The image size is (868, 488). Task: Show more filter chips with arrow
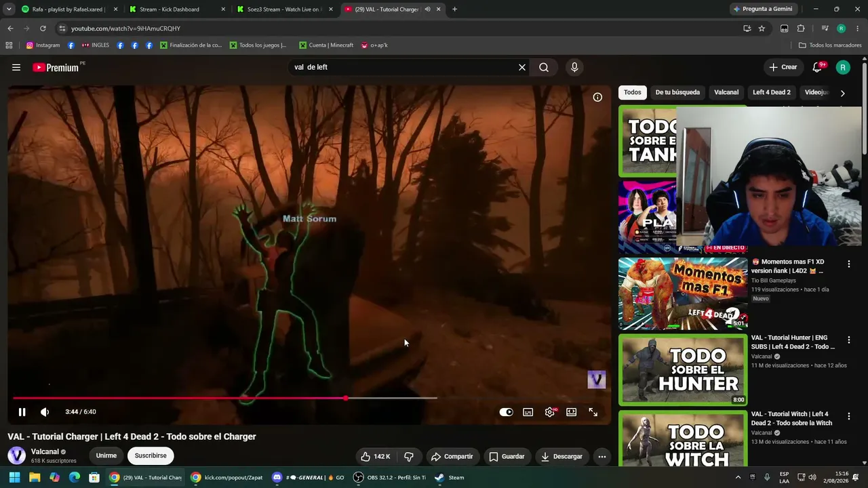click(x=842, y=93)
